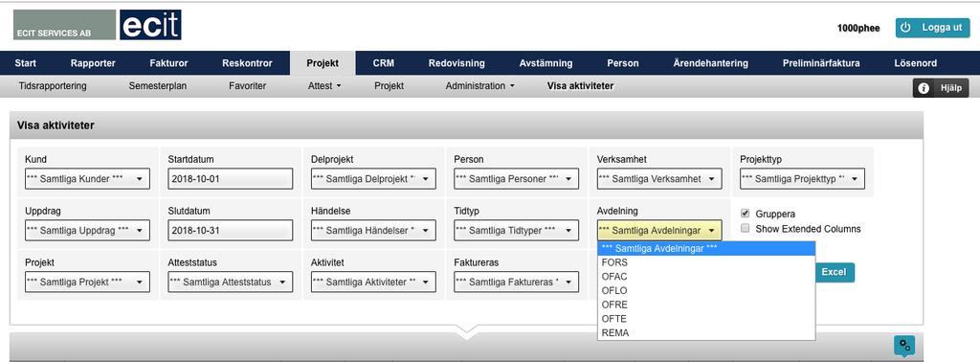This screenshot has width=980, height=362.
Task: Open the Preliminärfaktura main tab
Action: click(x=821, y=63)
